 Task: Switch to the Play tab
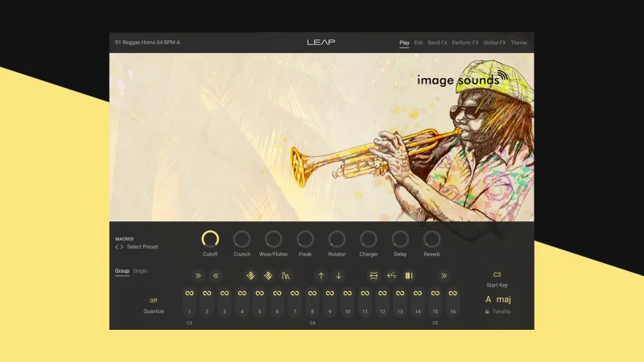[404, 43]
